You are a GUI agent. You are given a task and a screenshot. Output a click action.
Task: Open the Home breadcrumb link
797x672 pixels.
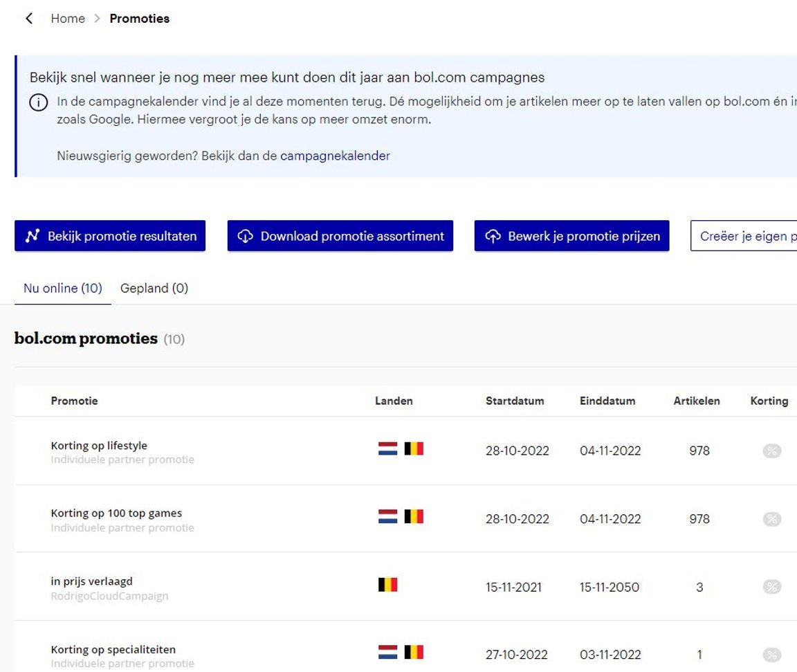(x=68, y=19)
